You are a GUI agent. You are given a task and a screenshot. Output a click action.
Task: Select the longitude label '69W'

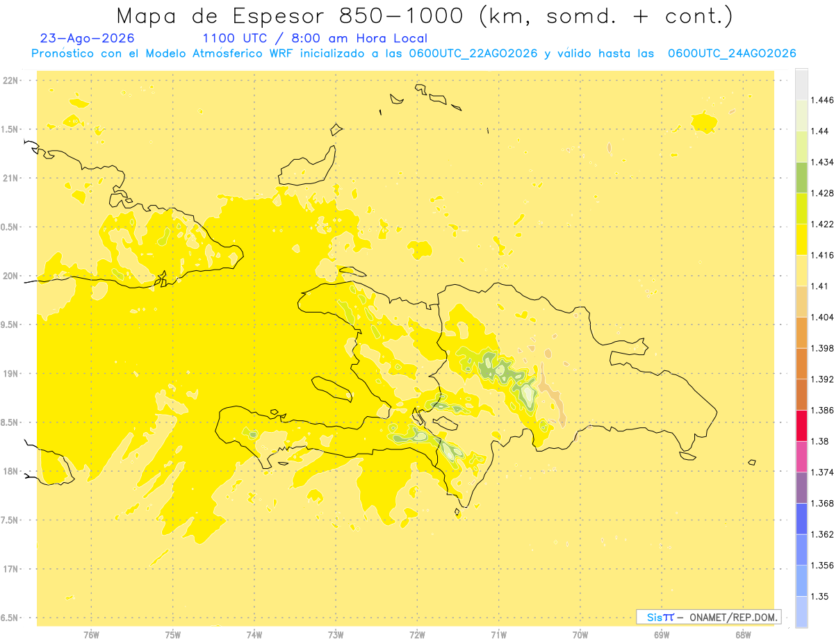click(662, 635)
